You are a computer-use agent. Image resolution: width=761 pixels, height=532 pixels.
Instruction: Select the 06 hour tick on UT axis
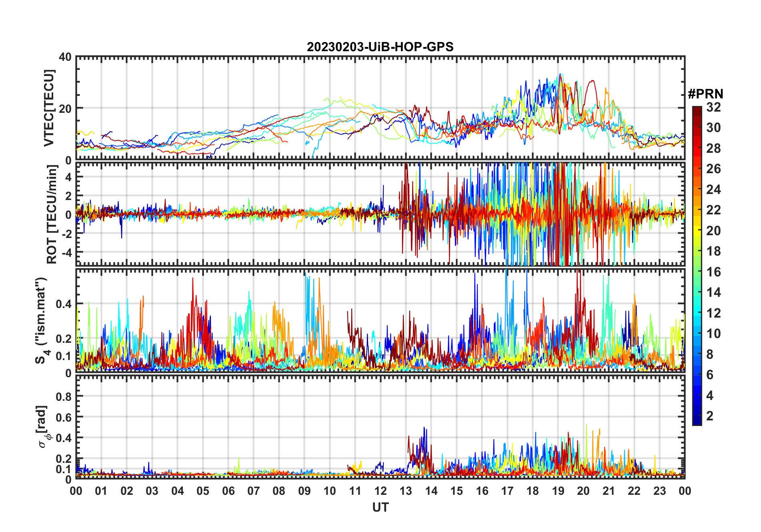tap(228, 491)
